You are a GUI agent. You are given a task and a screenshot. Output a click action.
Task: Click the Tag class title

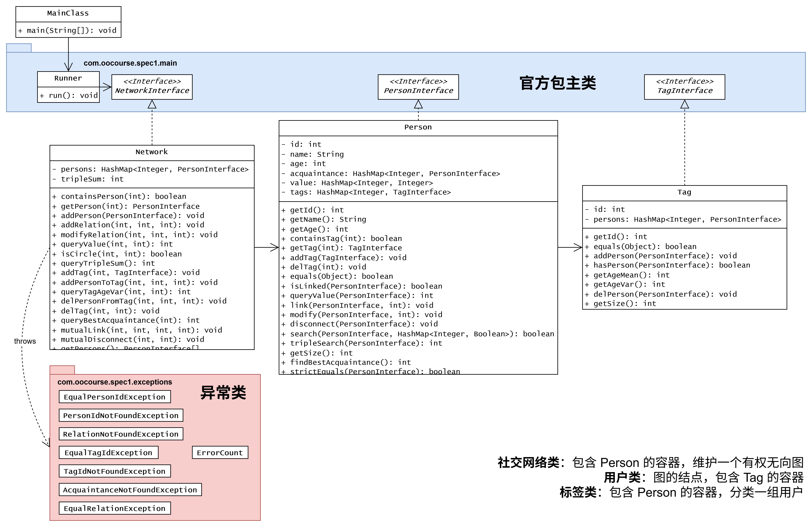684,192
